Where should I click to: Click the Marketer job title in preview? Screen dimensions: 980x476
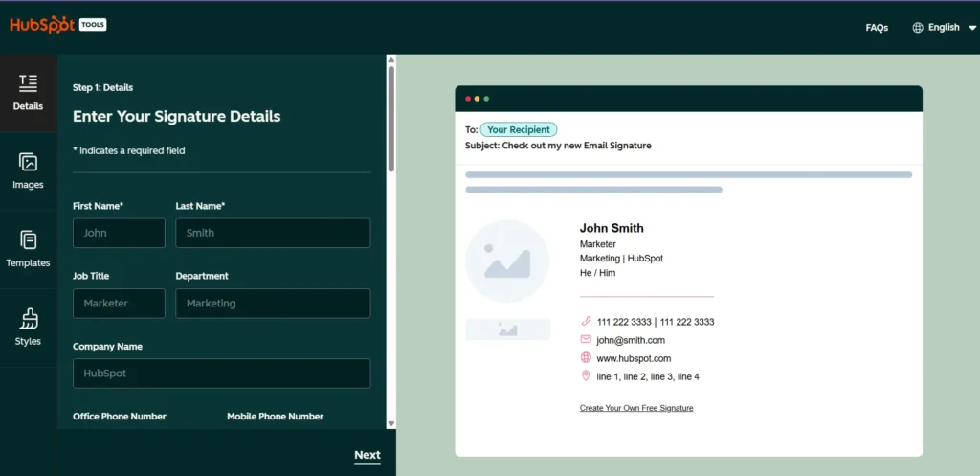[597, 244]
